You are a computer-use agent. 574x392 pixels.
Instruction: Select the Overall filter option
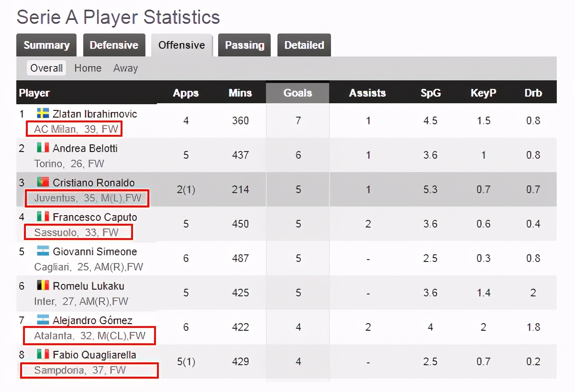pyautogui.click(x=46, y=68)
